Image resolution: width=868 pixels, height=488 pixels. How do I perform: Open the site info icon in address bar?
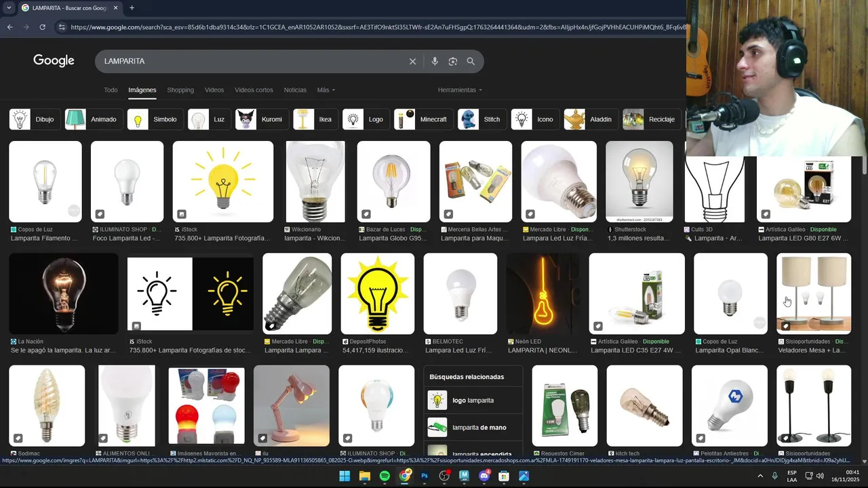pos(62,27)
